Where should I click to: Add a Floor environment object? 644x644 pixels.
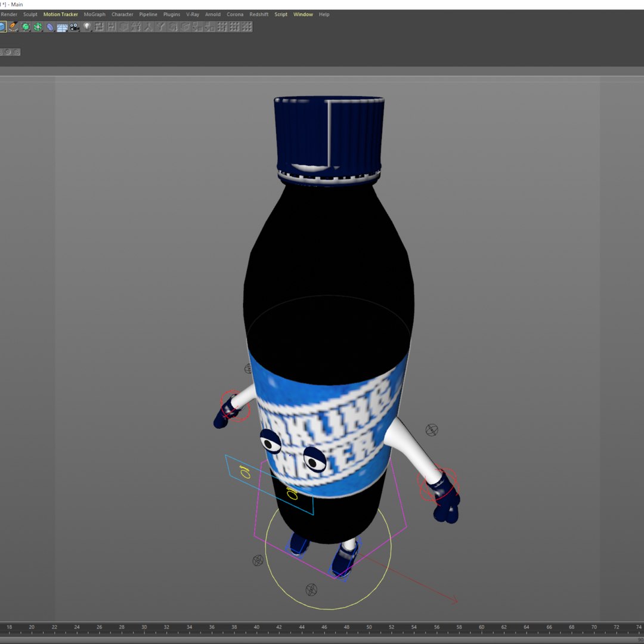(x=63, y=27)
